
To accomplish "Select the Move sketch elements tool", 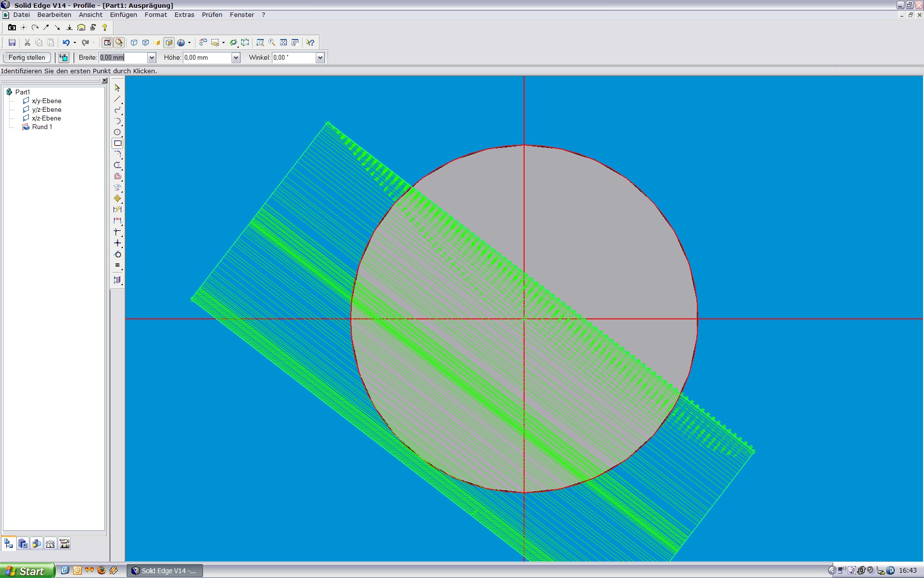I will [x=117, y=198].
